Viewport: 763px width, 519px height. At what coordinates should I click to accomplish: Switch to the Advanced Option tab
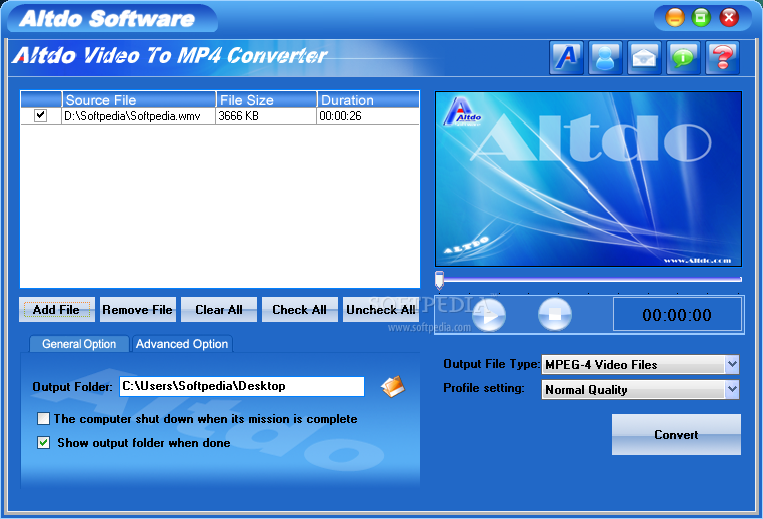[x=182, y=344]
